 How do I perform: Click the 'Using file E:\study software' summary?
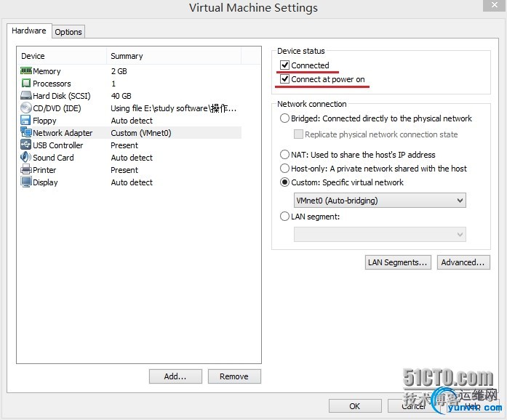click(174, 108)
